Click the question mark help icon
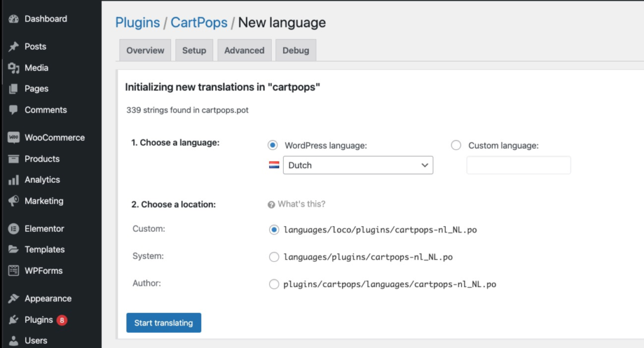This screenshot has width=644, height=348. pyautogui.click(x=271, y=204)
